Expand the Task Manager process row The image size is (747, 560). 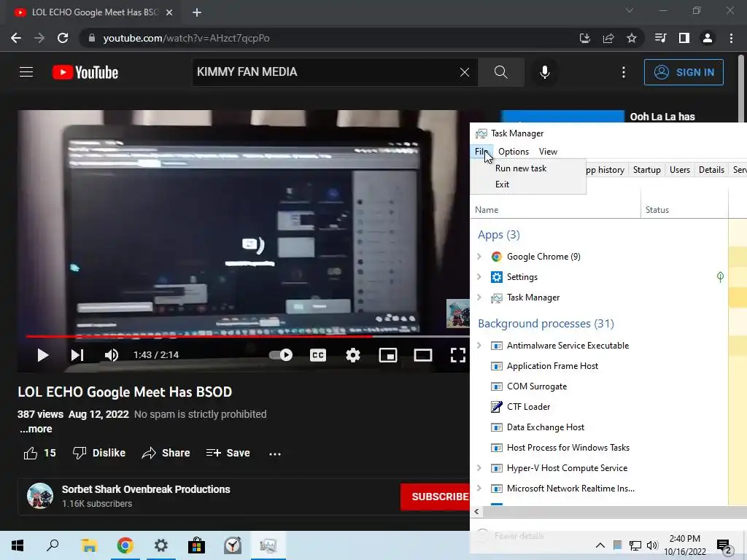(x=479, y=297)
